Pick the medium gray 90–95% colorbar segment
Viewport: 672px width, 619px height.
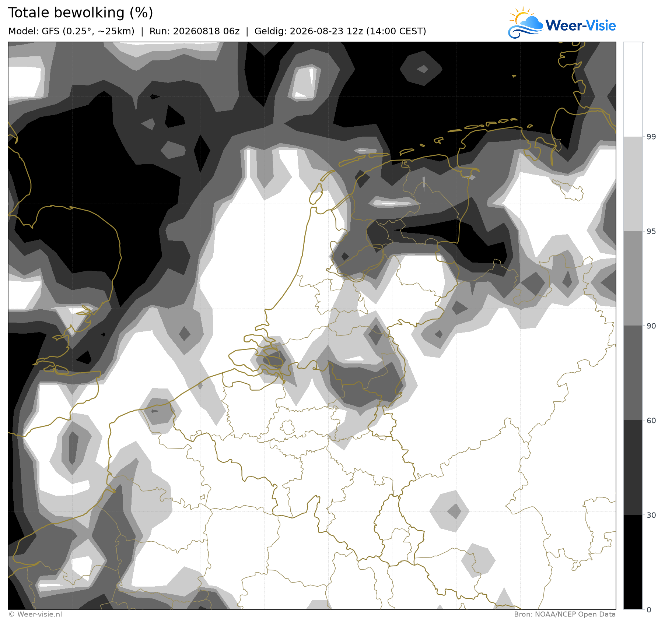coord(633,278)
